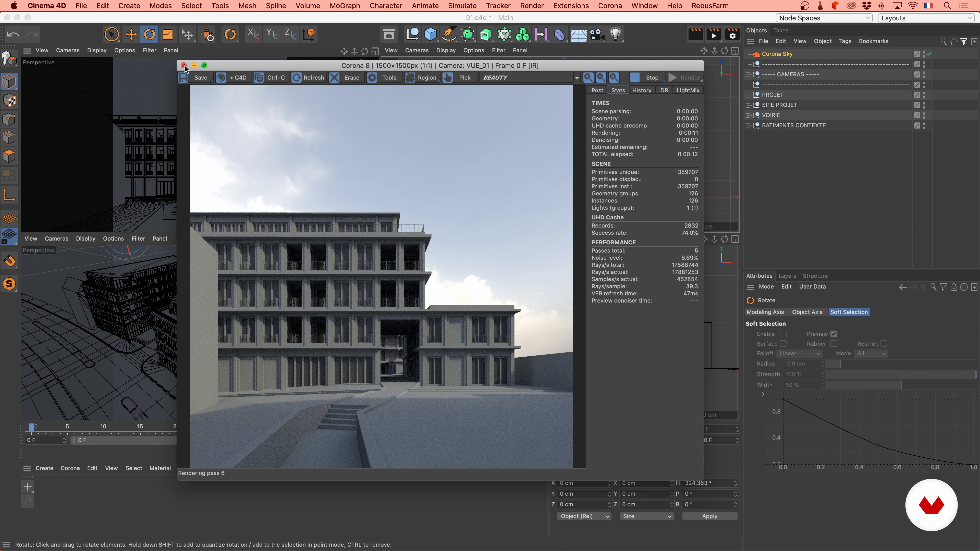Select the Scale tool
The image size is (980, 551).
click(168, 35)
